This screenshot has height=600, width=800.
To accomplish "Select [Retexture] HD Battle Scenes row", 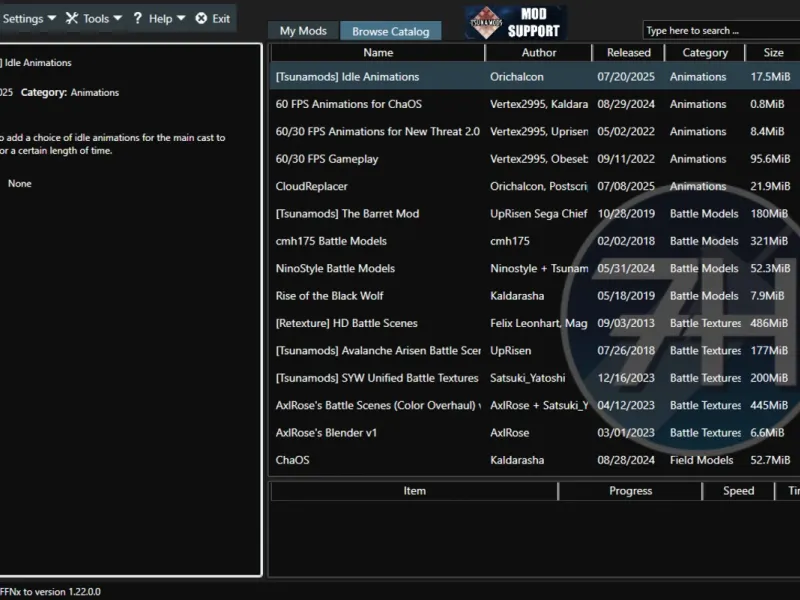I will pyautogui.click(x=535, y=323).
